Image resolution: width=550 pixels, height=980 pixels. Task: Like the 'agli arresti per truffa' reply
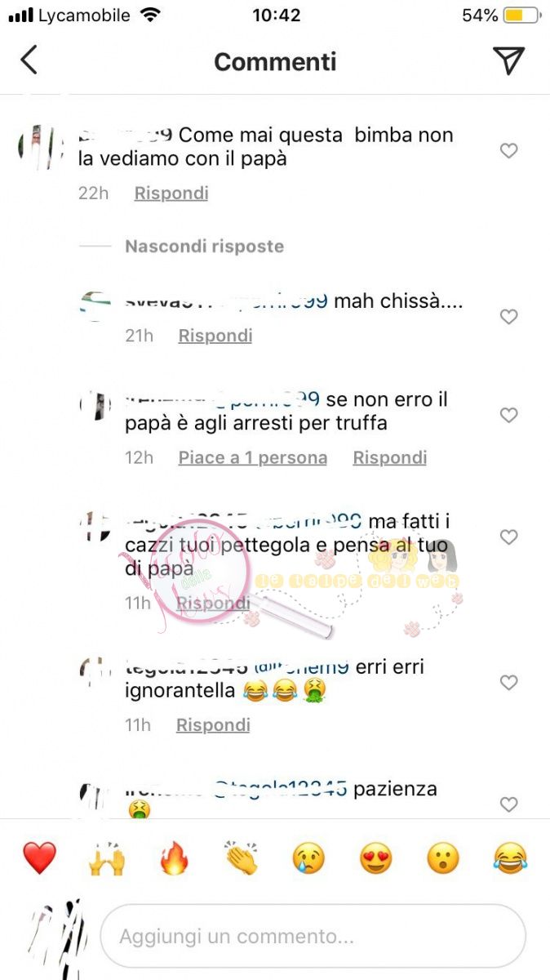(508, 416)
